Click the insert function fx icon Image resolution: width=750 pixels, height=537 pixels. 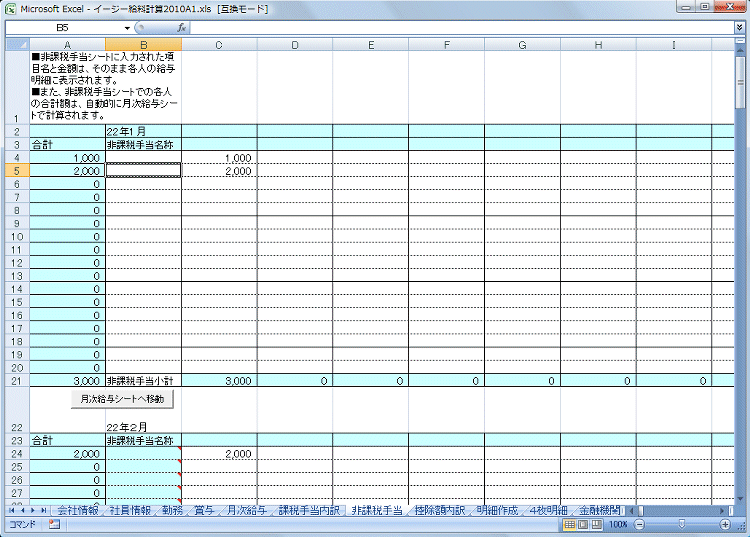[182, 28]
